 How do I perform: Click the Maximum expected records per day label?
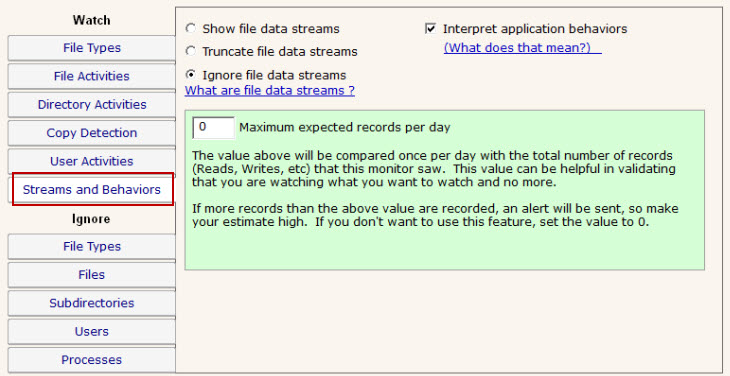345,128
